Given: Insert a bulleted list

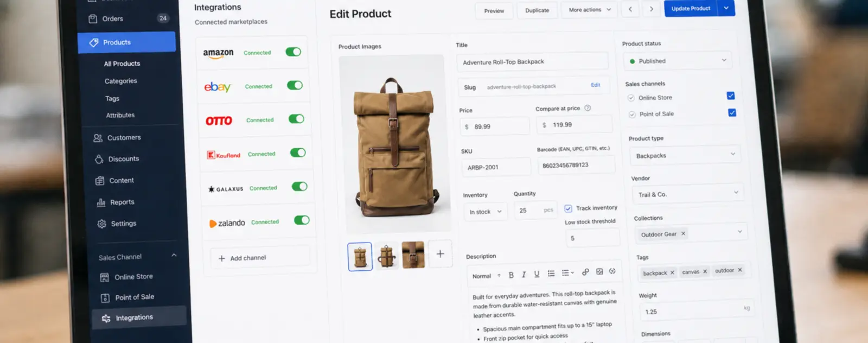Looking at the screenshot, I should 551,274.
